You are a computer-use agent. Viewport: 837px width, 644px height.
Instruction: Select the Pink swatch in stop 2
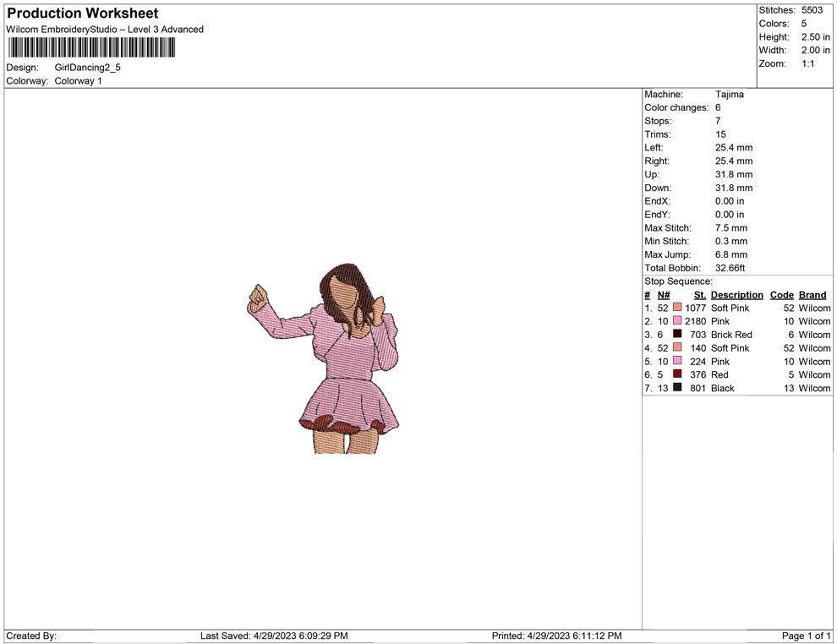coord(677,322)
